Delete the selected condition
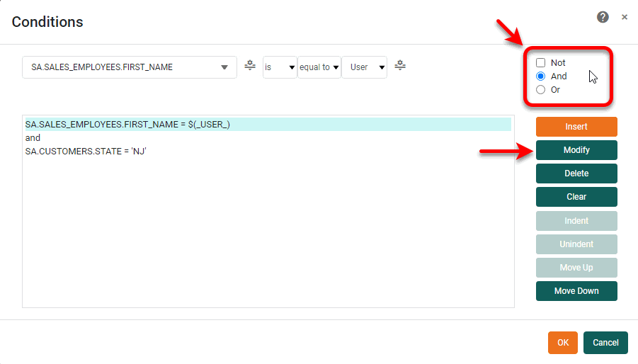638x364 pixels. pyautogui.click(x=576, y=174)
